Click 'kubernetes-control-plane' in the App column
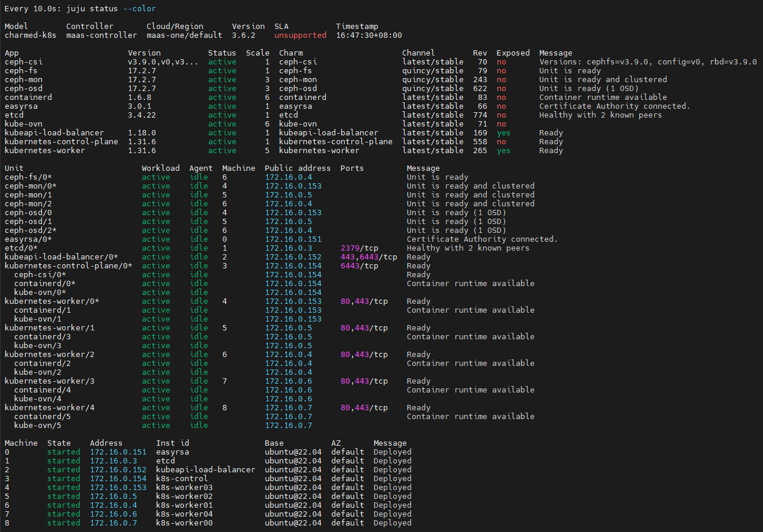This screenshot has width=763, height=532. point(62,142)
